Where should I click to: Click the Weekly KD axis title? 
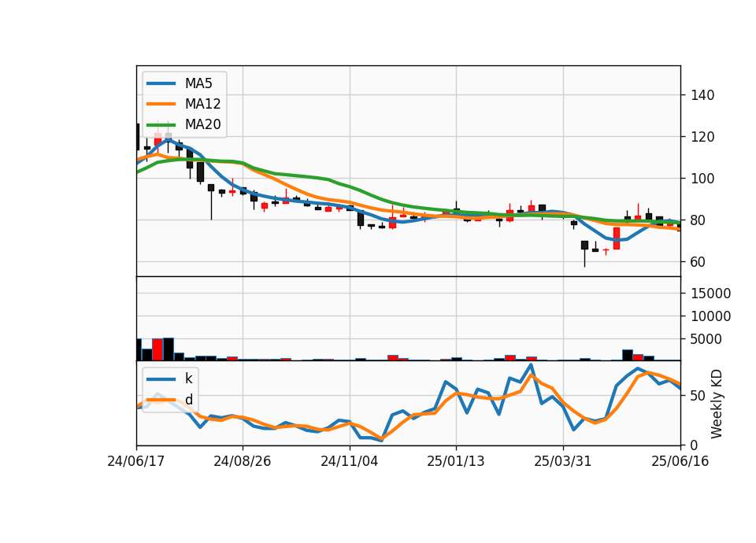coord(717,404)
